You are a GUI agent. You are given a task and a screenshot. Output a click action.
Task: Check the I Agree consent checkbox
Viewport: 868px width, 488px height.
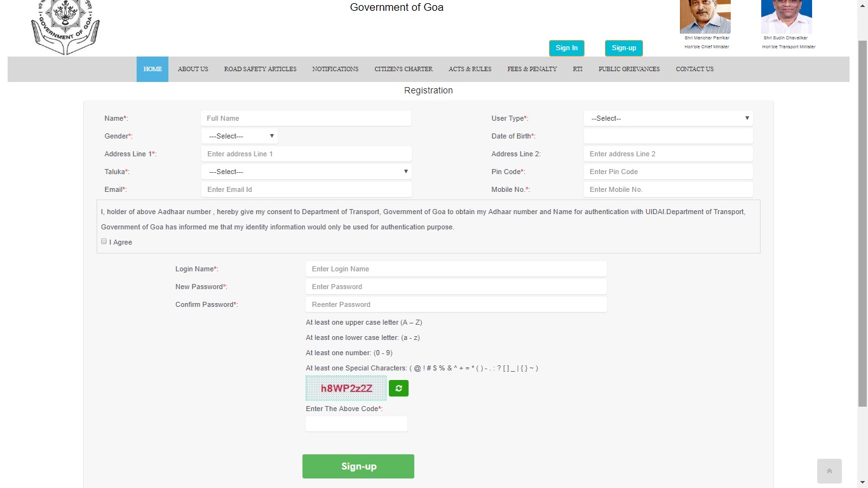click(104, 241)
